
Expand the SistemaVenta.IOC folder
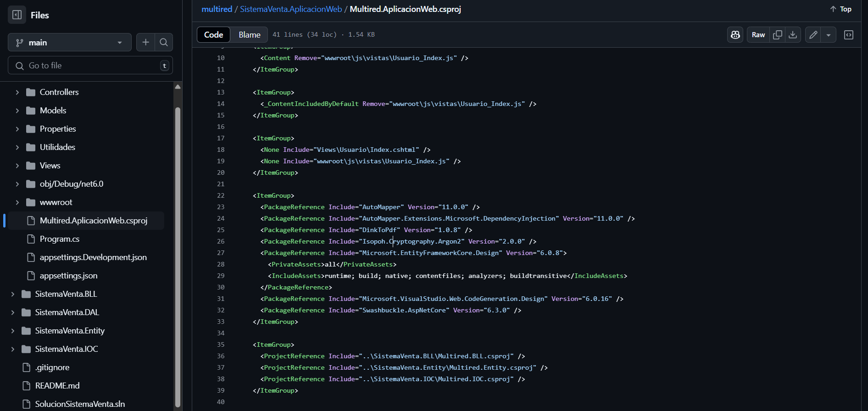tap(13, 349)
